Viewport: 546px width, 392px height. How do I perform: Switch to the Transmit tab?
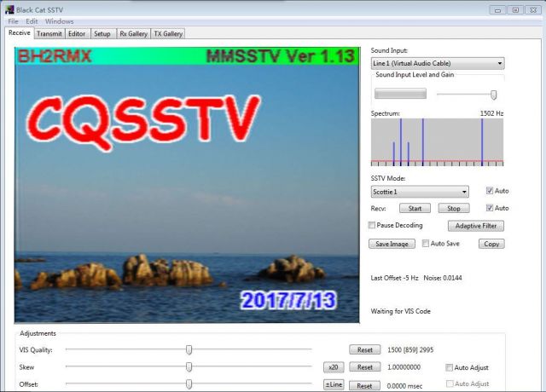click(49, 34)
